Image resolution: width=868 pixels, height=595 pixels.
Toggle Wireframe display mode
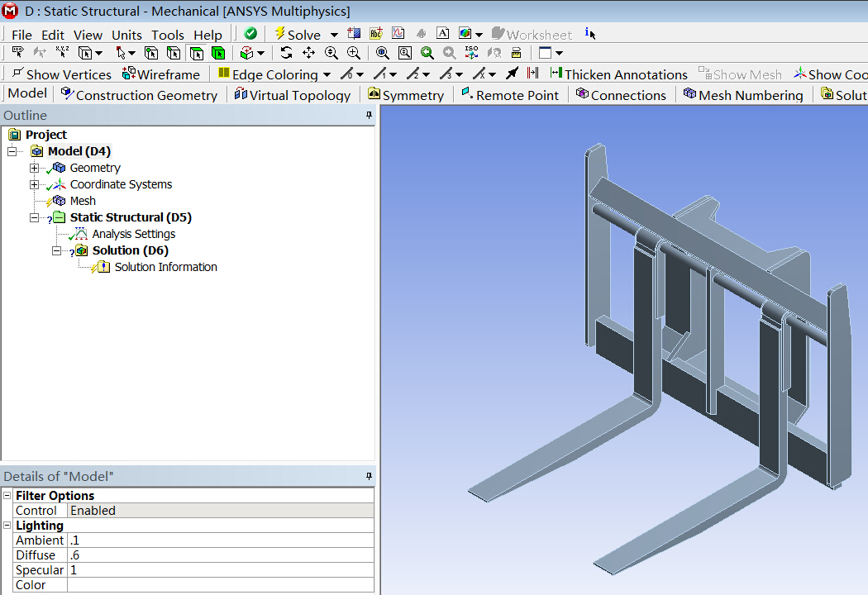point(161,74)
